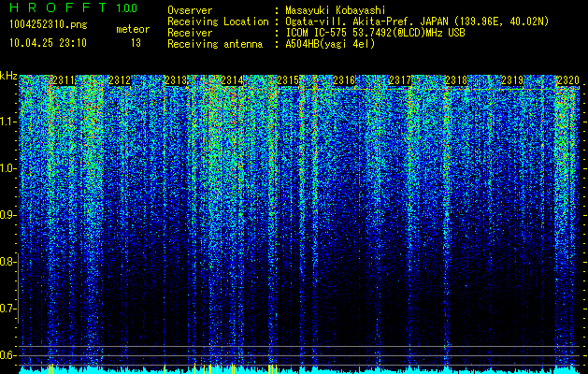This screenshot has height=374, width=588.
Task: Click the 1.0 kHz frequency axis label
Action: coord(8,168)
